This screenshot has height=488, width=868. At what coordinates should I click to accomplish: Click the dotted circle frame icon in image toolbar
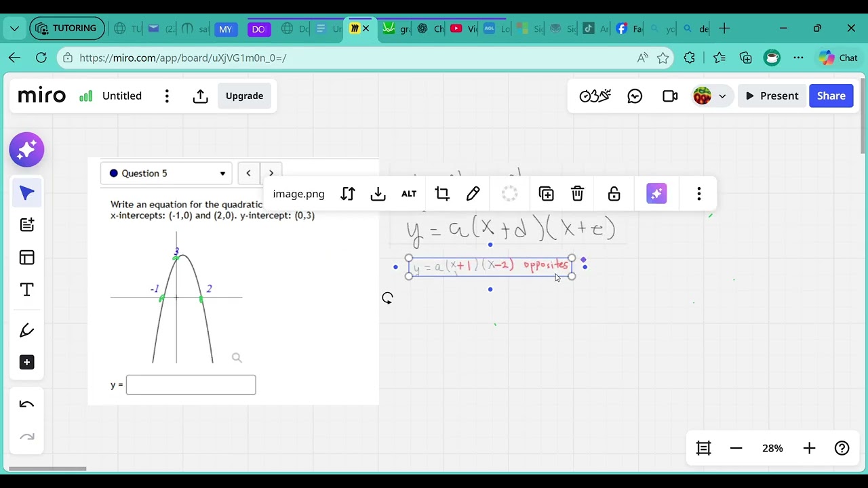(510, 194)
